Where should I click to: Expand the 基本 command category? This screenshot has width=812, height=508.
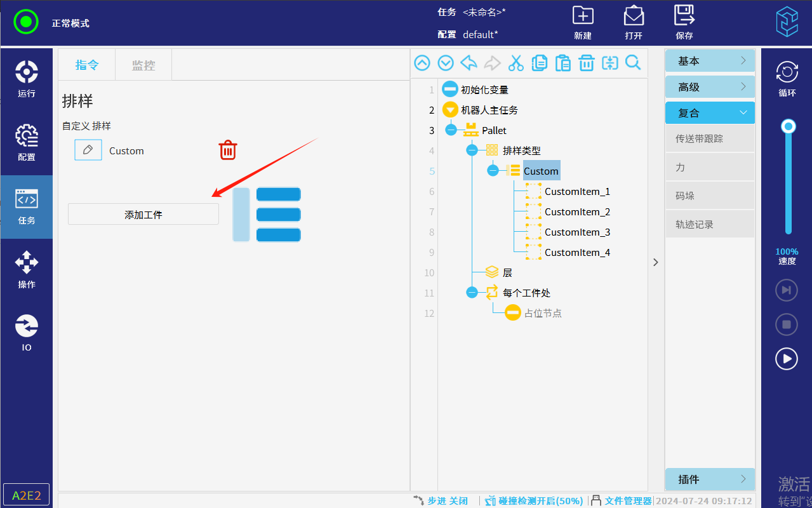[x=709, y=61]
